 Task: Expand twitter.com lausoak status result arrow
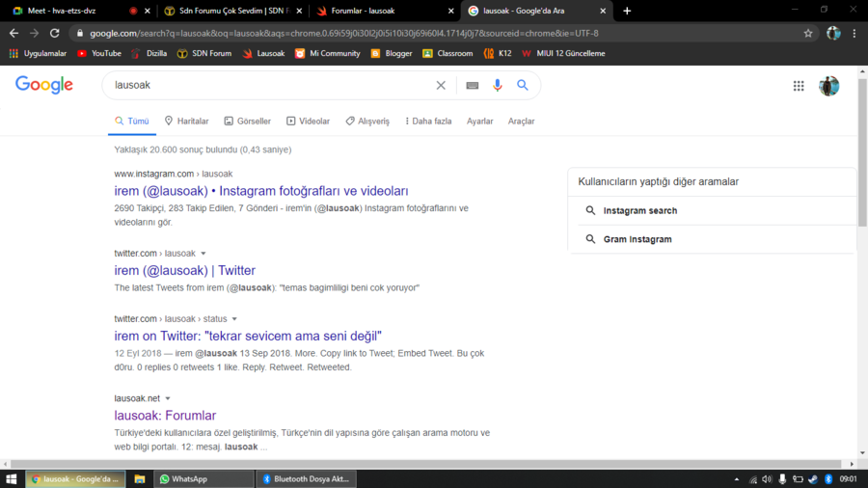click(234, 319)
